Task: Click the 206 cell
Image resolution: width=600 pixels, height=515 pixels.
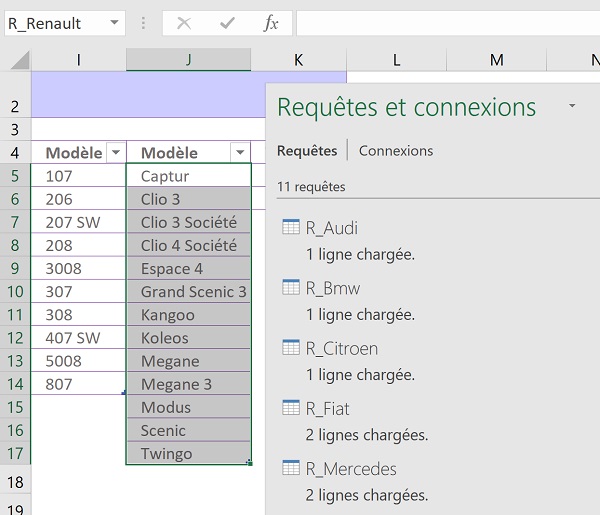Action: pos(78,199)
